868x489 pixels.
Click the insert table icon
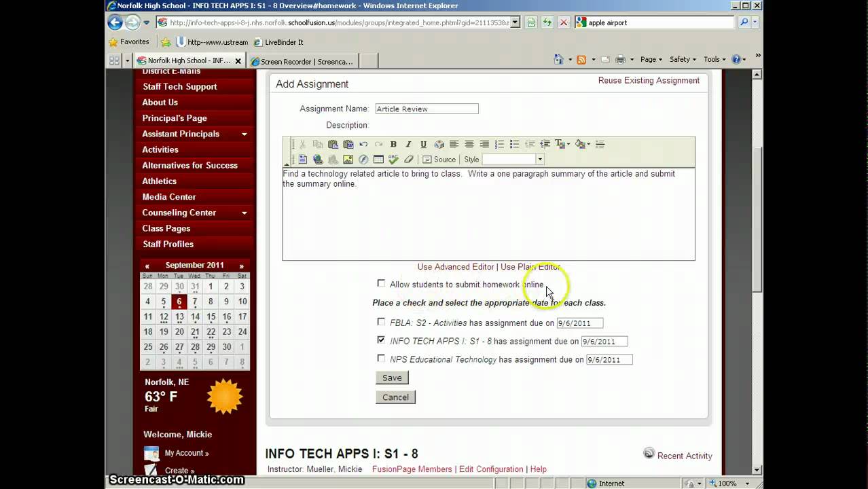tap(378, 160)
